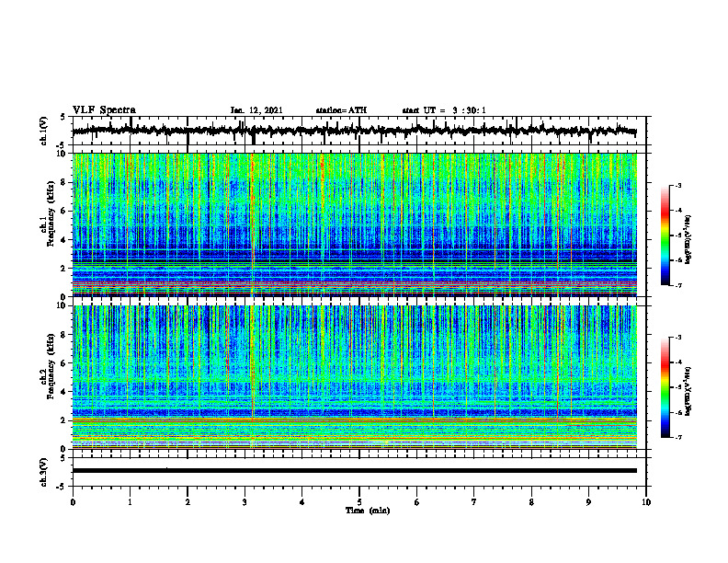Click the '7' tick label on Time axis

point(474,502)
